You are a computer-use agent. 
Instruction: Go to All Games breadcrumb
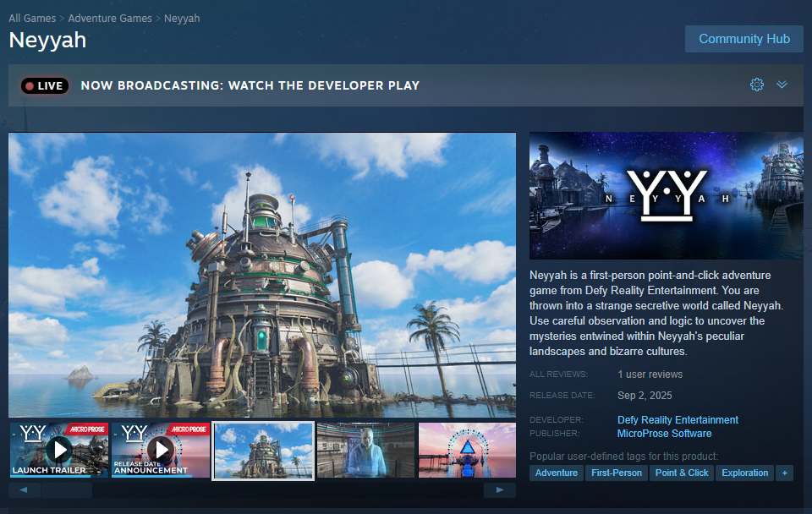click(32, 18)
